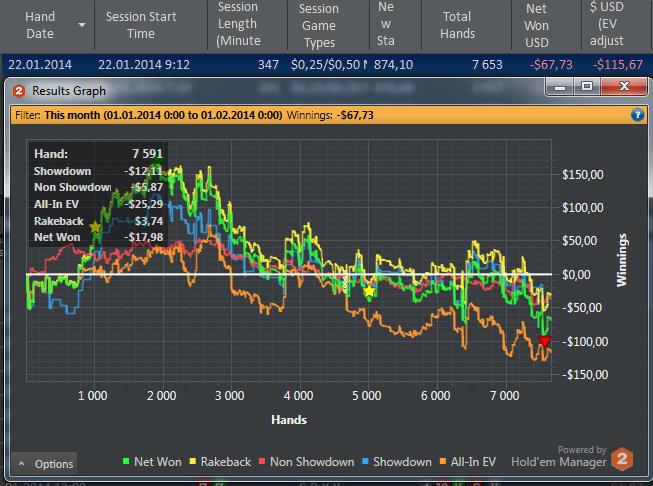653x486 pixels.
Task: Click the Showdown -$12,11 tooltip row
Action: coord(98,171)
